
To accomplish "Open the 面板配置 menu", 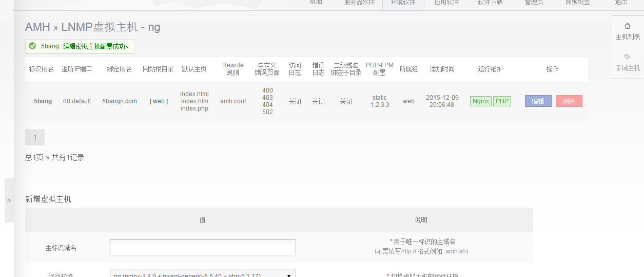I will [x=577, y=3].
